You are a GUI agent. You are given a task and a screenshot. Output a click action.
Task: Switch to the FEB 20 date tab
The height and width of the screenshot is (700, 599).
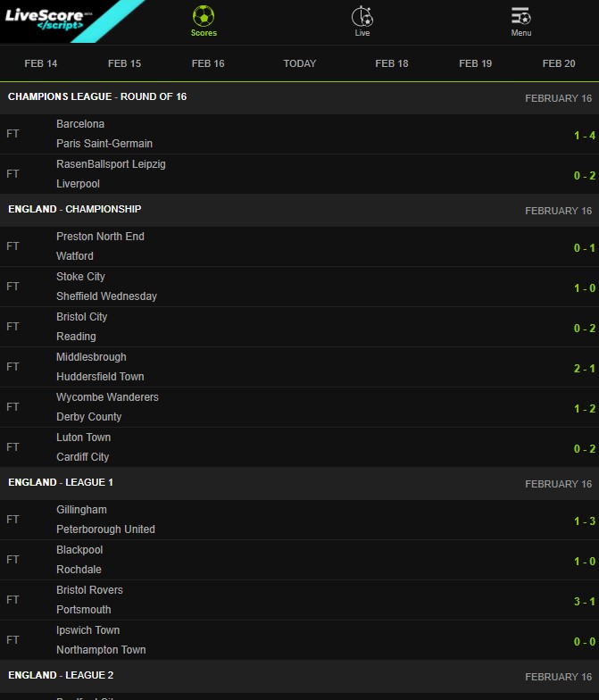(559, 63)
